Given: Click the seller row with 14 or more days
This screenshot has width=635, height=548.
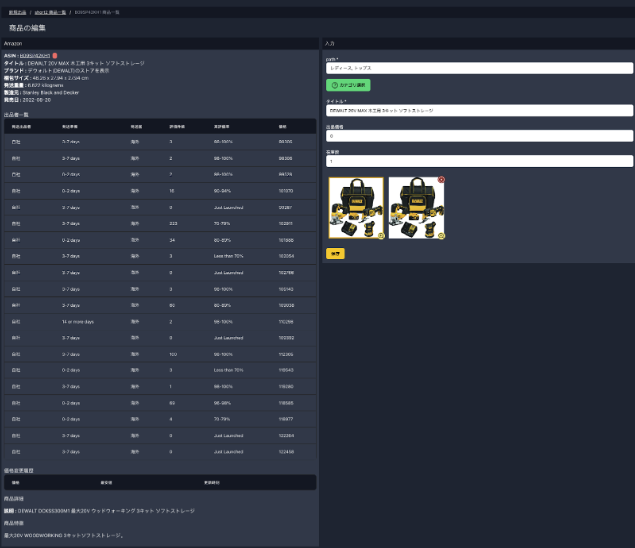Looking at the screenshot, I should (160, 321).
